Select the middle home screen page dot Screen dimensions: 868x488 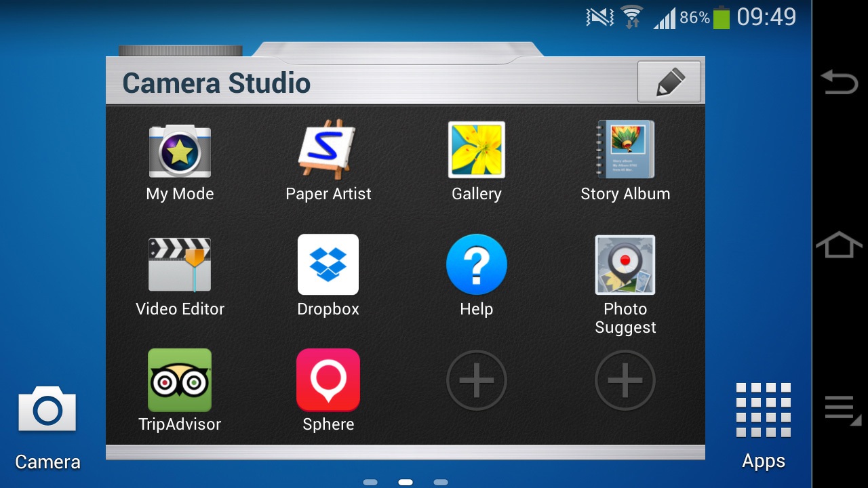[x=406, y=483]
